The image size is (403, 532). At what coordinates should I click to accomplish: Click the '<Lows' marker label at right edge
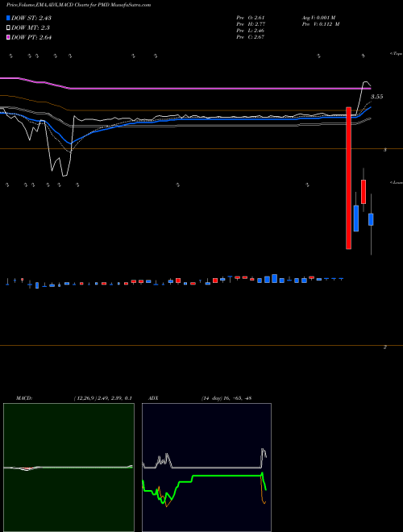(x=396, y=182)
